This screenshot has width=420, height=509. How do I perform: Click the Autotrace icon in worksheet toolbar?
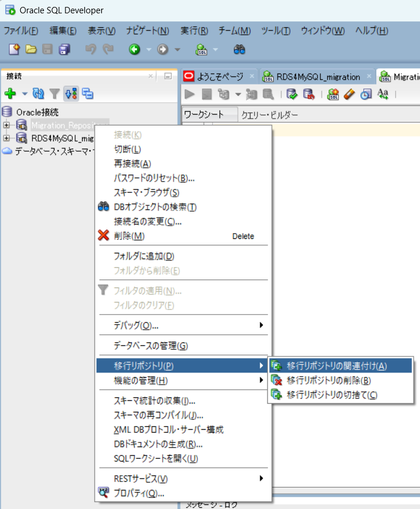[252, 94]
